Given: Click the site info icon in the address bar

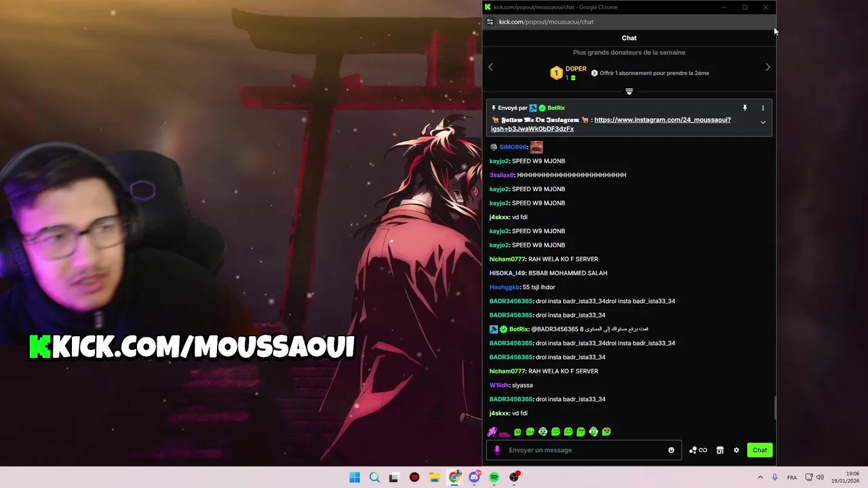Looking at the screenshot, I should click(x=490, y=22).
